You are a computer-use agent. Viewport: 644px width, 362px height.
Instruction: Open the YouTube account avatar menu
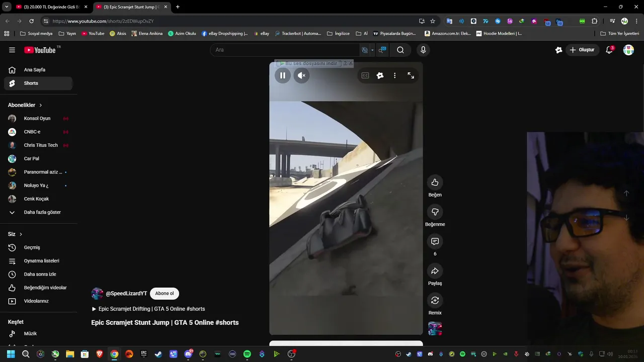[x=628, y=50]
